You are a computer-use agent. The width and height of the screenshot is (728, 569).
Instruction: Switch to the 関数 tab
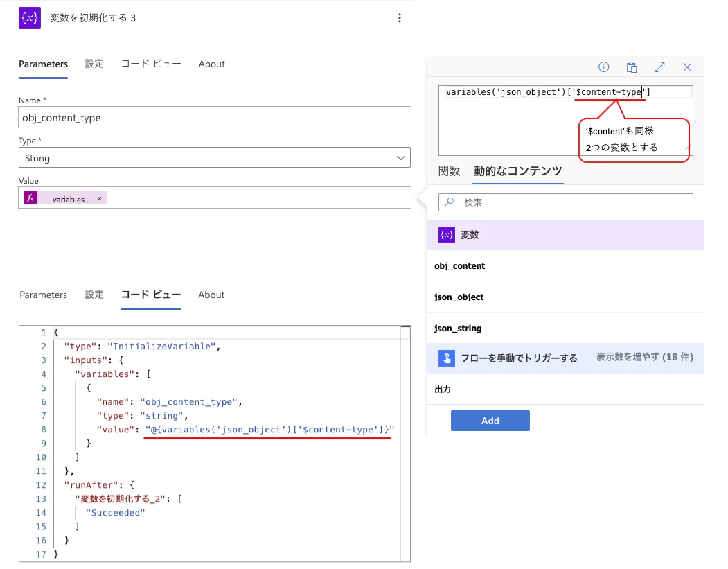pyautogui.click(x=449, y=171)
